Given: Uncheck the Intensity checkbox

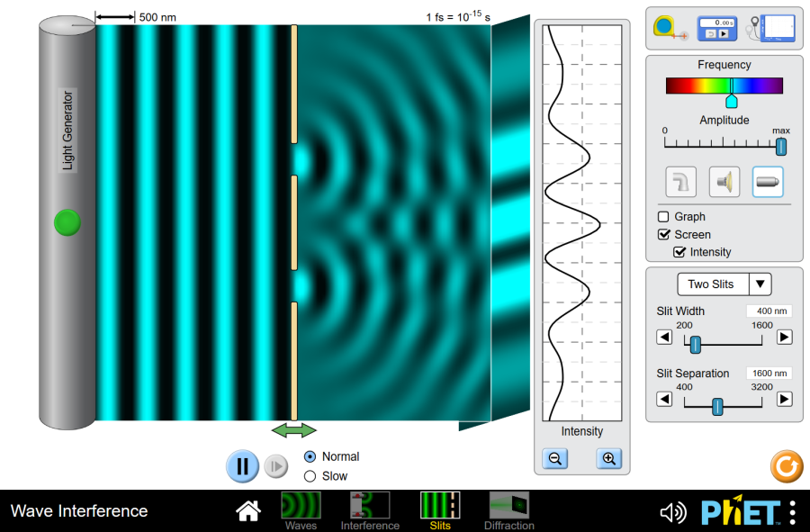Looking at the screenshot, I should pyautogui.click(x=679, y=252).
